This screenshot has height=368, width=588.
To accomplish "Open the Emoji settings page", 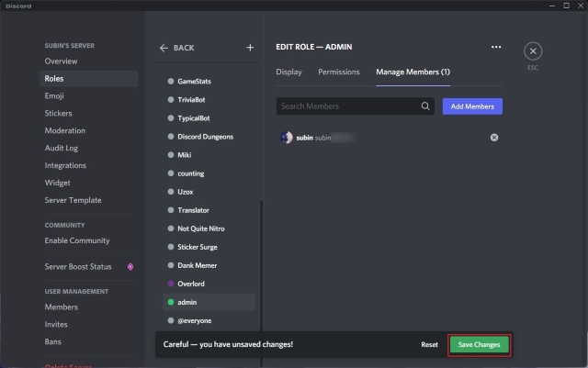I will (x=54, y=96).
